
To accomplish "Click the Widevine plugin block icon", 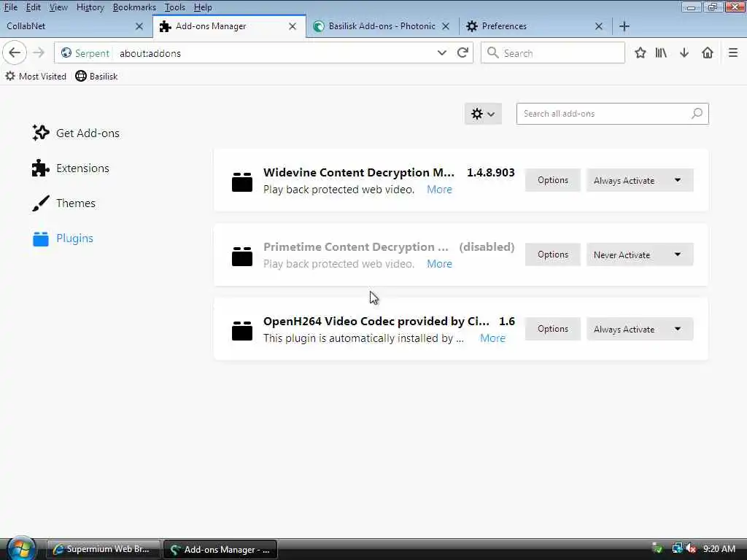I will [242, 182].
